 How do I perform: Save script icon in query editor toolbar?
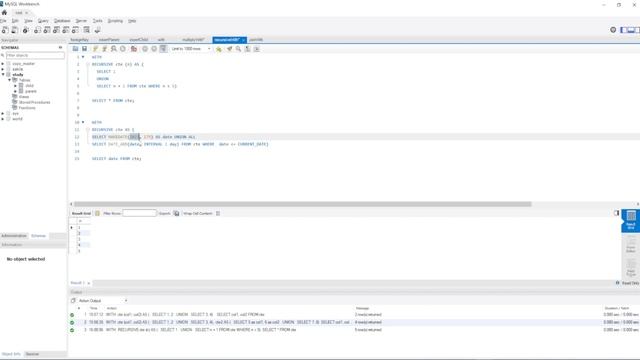tap(84, 49)
